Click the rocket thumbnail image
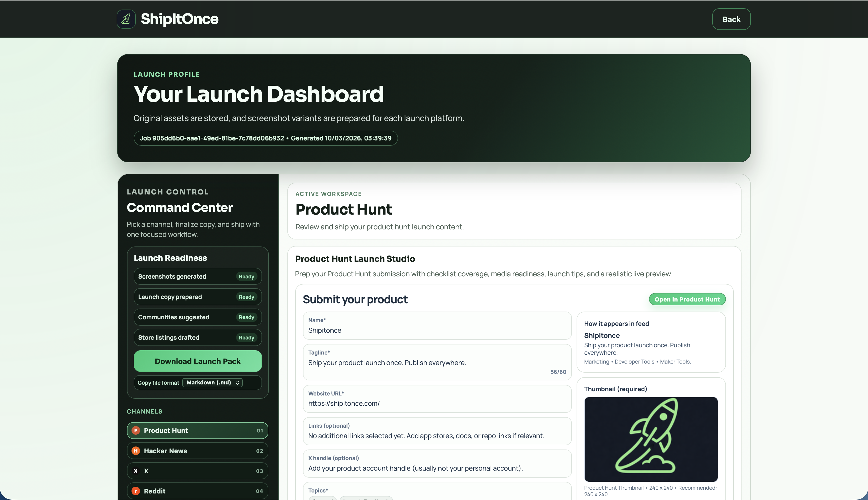The height and width of the screenshot is (500, 868). point(651,439)
